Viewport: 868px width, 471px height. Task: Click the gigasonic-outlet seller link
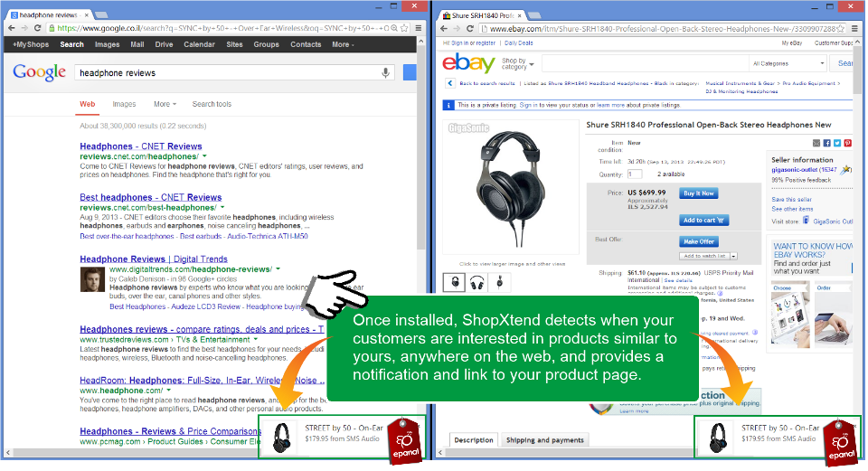[x=796, y=170]
